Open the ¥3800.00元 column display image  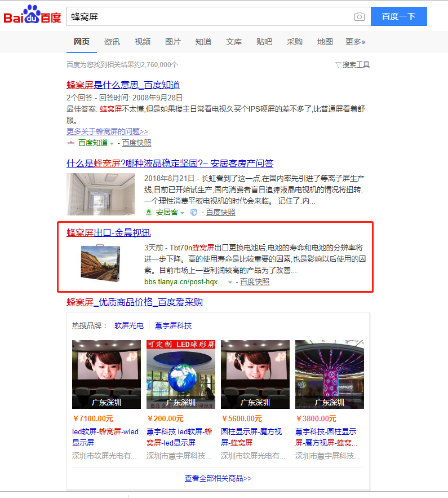click(x=330, y=374)
